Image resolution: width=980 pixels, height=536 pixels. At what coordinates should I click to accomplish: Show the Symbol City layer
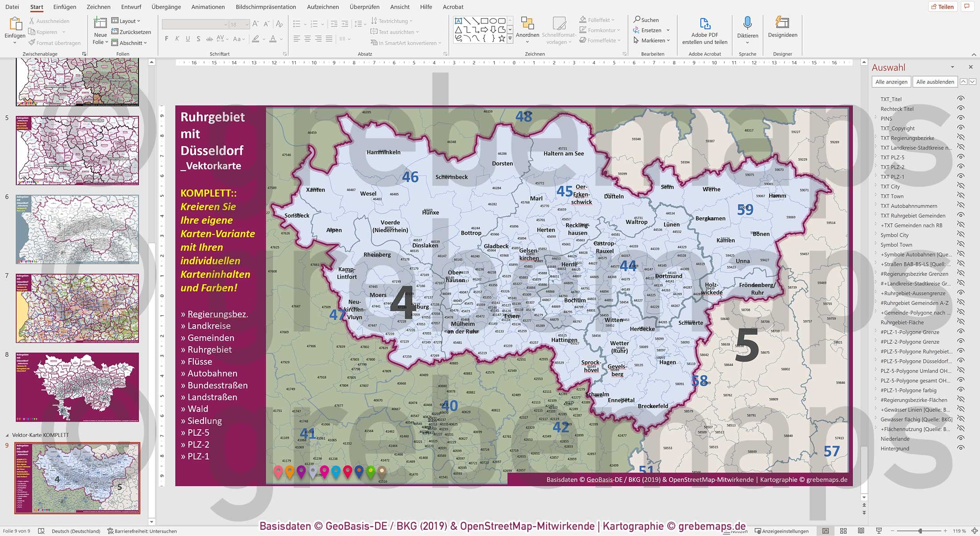[961, 235]
